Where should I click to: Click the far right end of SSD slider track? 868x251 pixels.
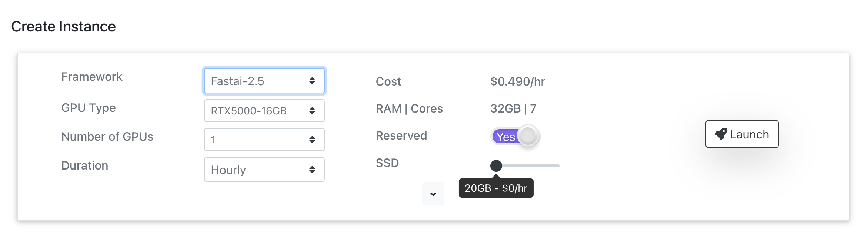558,166
